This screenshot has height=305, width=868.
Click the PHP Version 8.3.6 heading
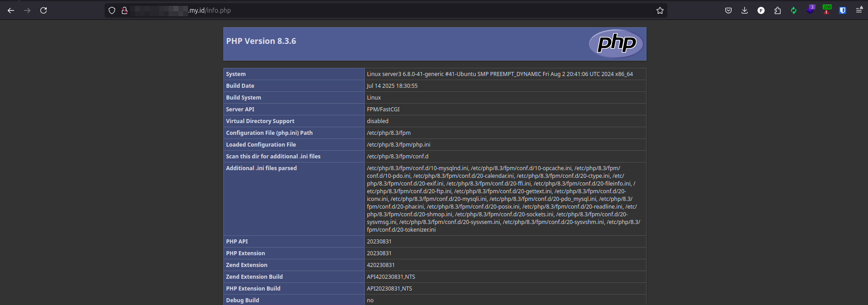click(x=261, y=41)
